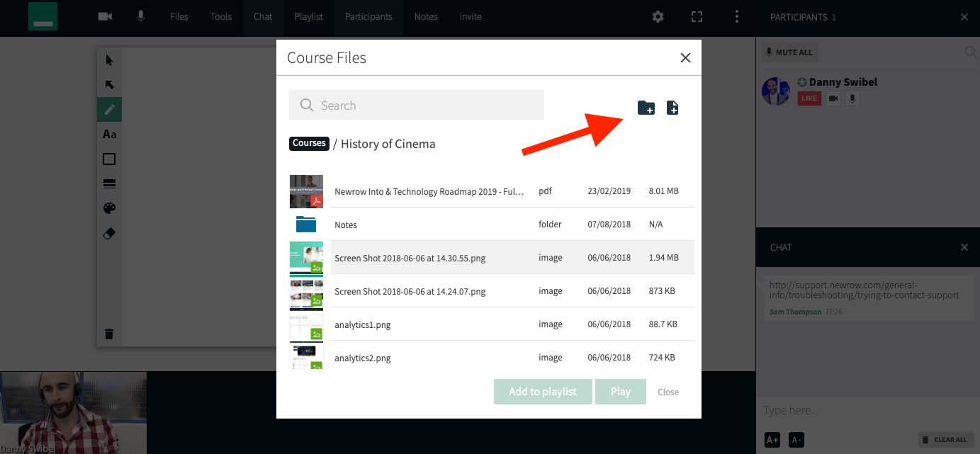This screenshot has height=454, width=980.
Task: Toggle Danny Swibel's microphone icon
Action: tap(852, 98)
